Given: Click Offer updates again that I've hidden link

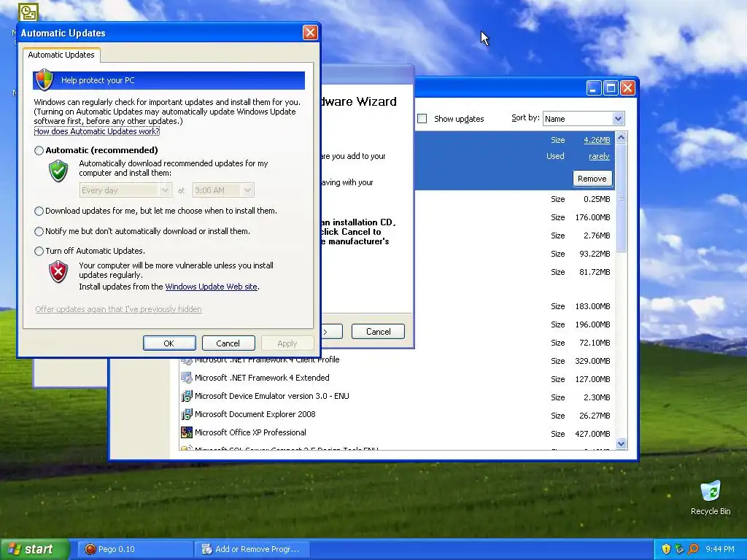Looking at the screenshot, I should pos(118,309).
